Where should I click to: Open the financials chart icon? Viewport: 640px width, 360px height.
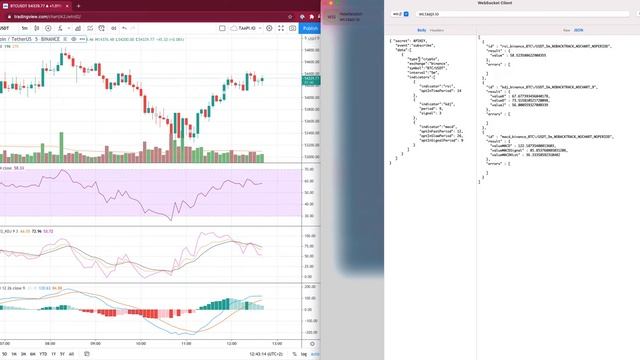click(78, 28)
